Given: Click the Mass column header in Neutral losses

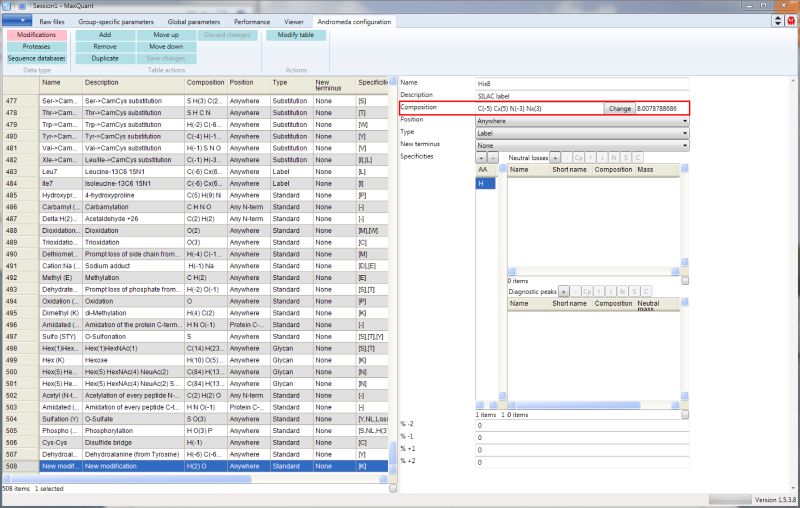Looking at the screenshot, I should coord(657,170).
